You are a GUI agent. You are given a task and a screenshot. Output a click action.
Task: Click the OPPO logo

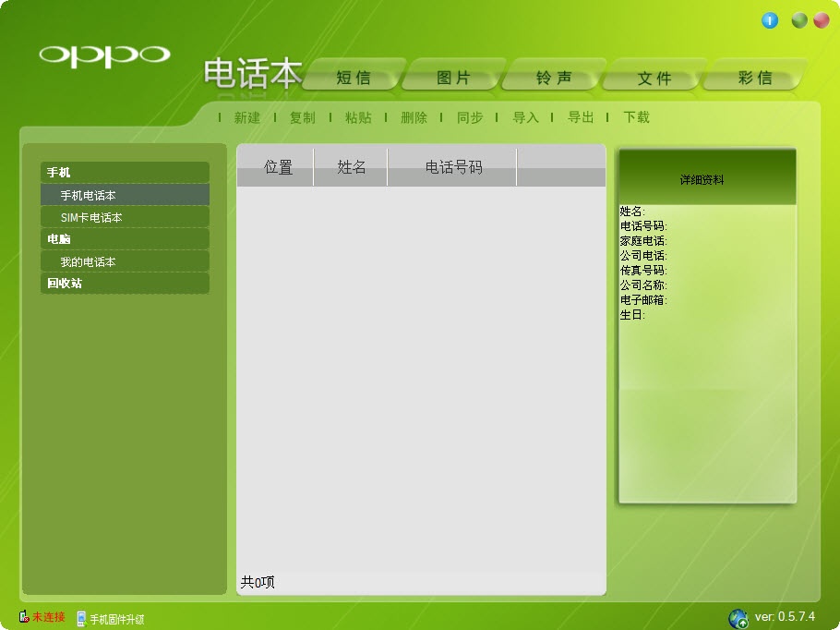click(104, 57)
